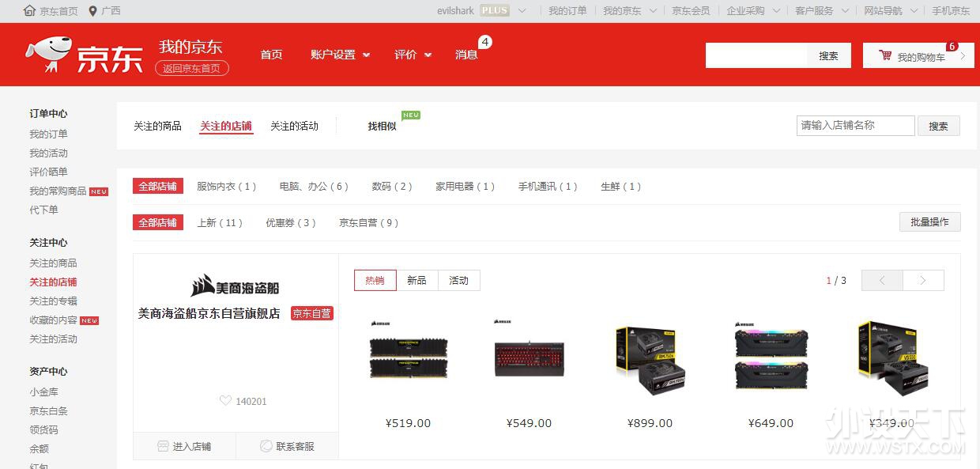Open 手机京东 in top bar
The width and height of the screenshot is (980, 469).
951,11
